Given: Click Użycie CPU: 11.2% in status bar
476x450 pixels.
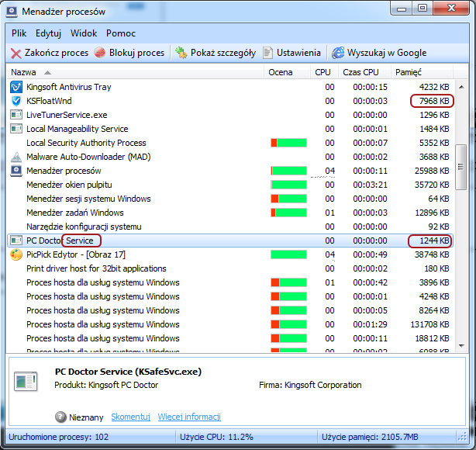Looking at the screenshot, I should click(216, 437).
